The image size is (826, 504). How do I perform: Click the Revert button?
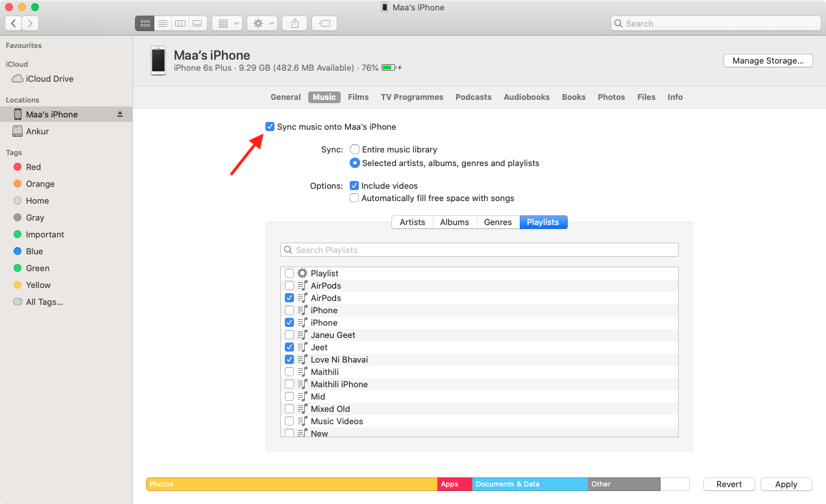[729, 484]
